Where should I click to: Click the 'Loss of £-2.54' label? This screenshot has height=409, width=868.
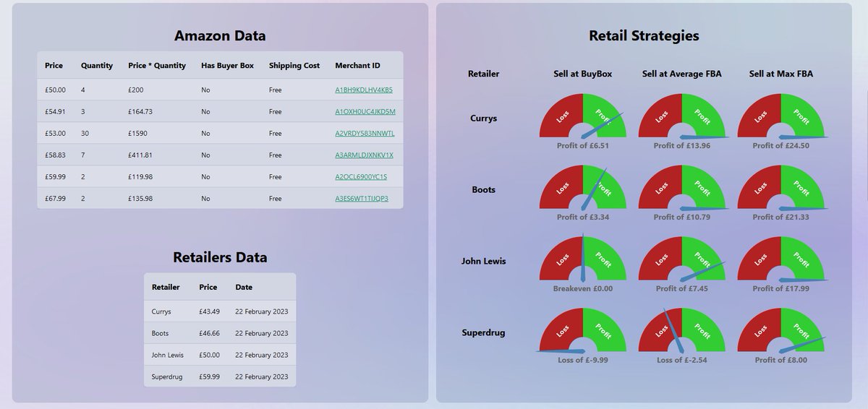682,360
